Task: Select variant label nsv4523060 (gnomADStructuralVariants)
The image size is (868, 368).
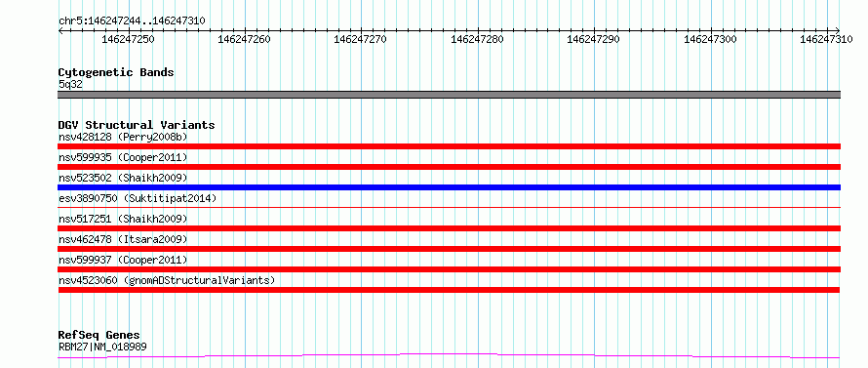Action: 167,280
